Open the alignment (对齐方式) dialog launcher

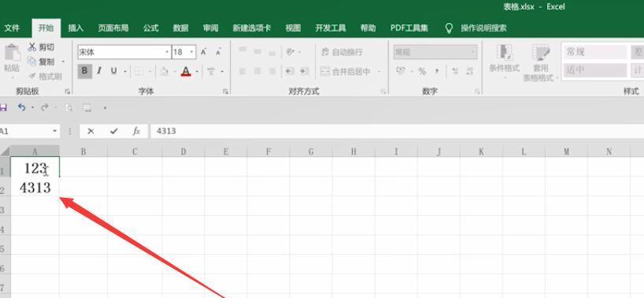(x=383, y=91)
